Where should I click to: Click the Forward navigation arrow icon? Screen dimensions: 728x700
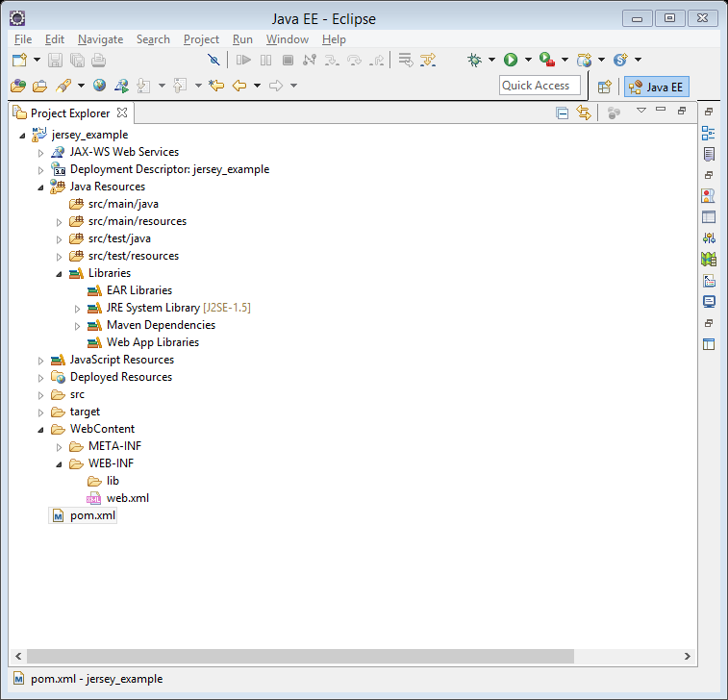click(276, 86)
